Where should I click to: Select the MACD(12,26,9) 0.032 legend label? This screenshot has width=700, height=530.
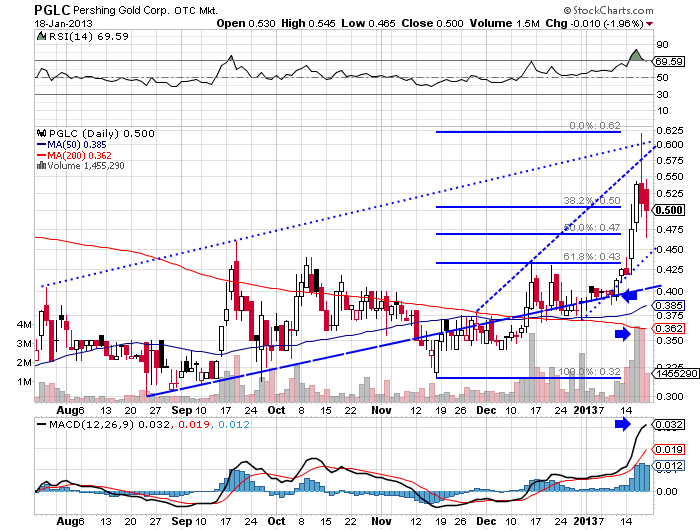(x=109, y=424)
